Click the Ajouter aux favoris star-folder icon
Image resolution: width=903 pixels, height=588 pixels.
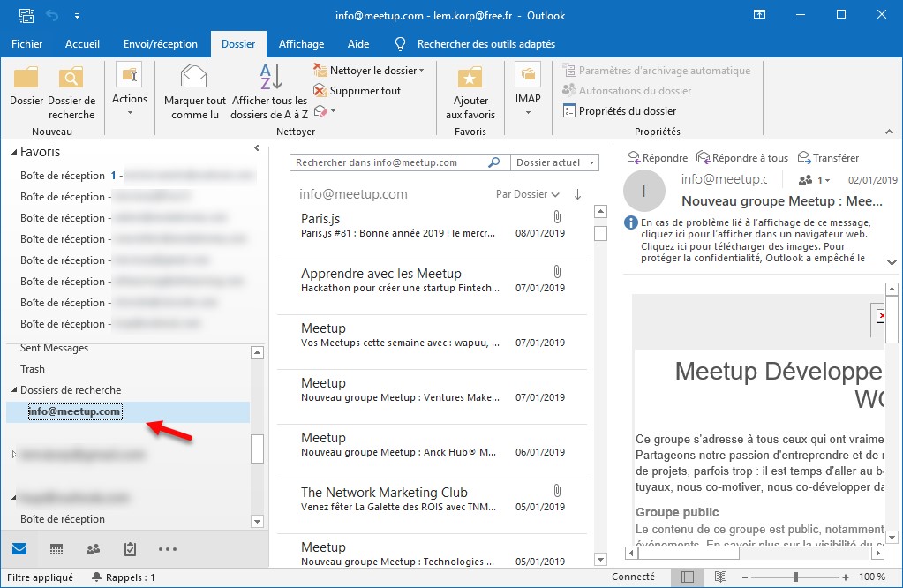tap(470, 78)
